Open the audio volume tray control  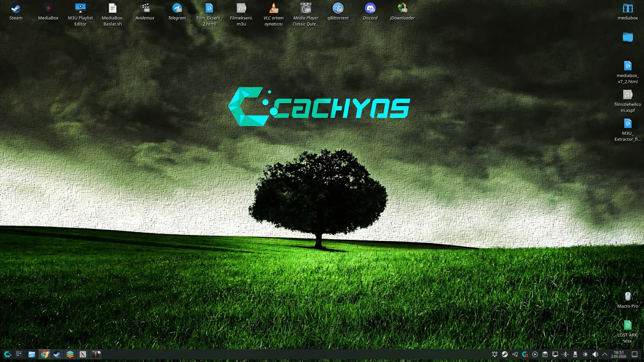click(595, 354)
